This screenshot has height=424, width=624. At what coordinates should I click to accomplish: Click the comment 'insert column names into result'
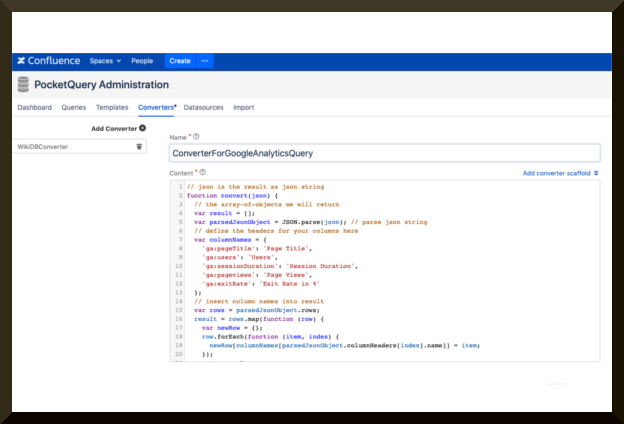[259, 301]
